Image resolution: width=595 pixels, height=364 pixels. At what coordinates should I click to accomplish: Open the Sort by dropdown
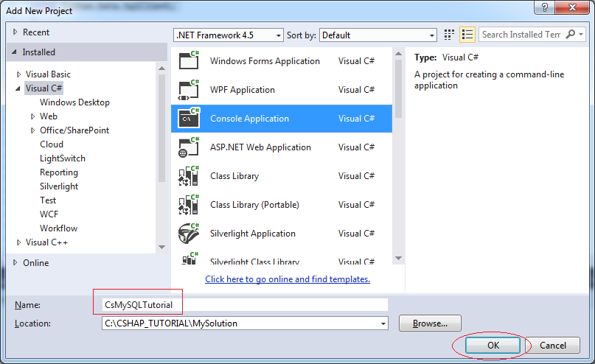coord(378,35)
